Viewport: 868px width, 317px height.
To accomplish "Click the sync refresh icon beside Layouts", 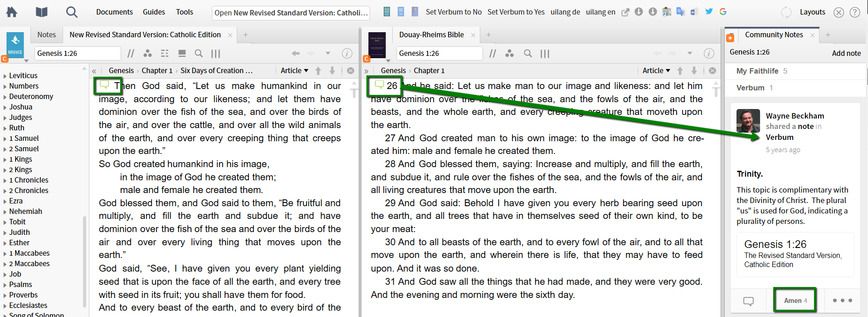I will click(786, 12).
